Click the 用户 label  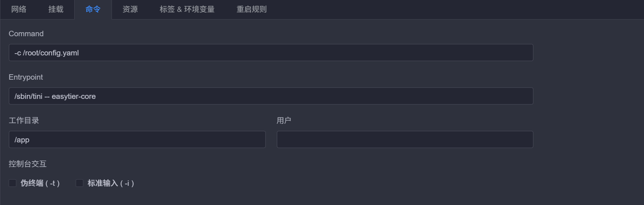pyautogui.click(x=284, y=121)
